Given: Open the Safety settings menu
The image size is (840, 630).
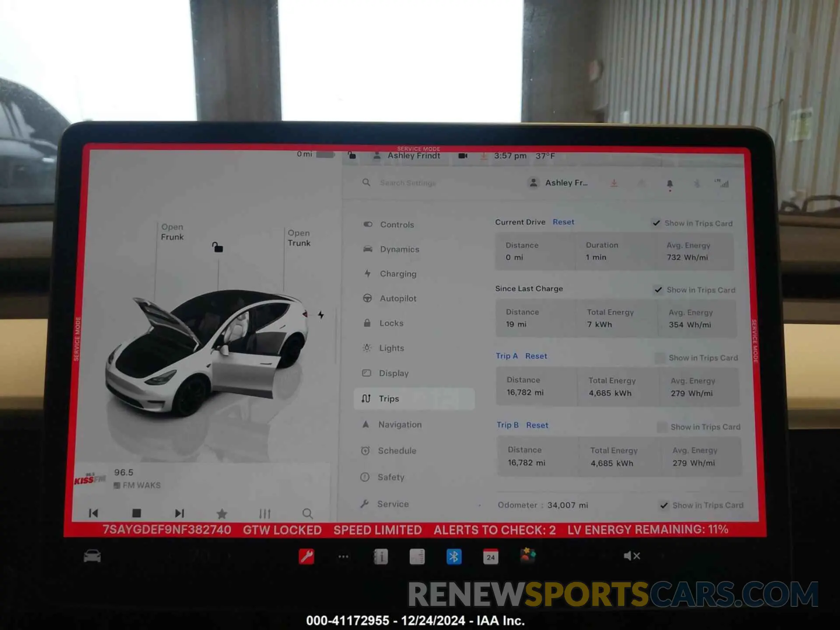Looking at the screenshot, I should pos(382,477).
